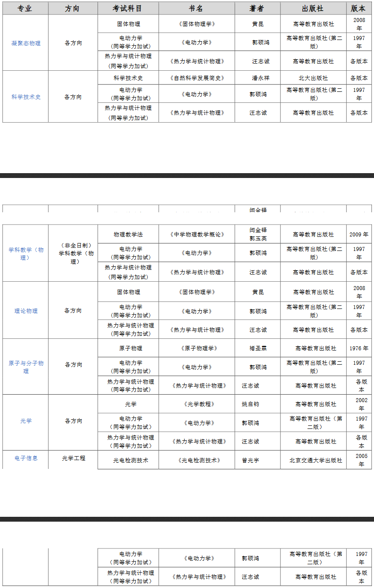Select author 褚圣麟
This screenshot has width=374, height=588.
tap(258, 348)
